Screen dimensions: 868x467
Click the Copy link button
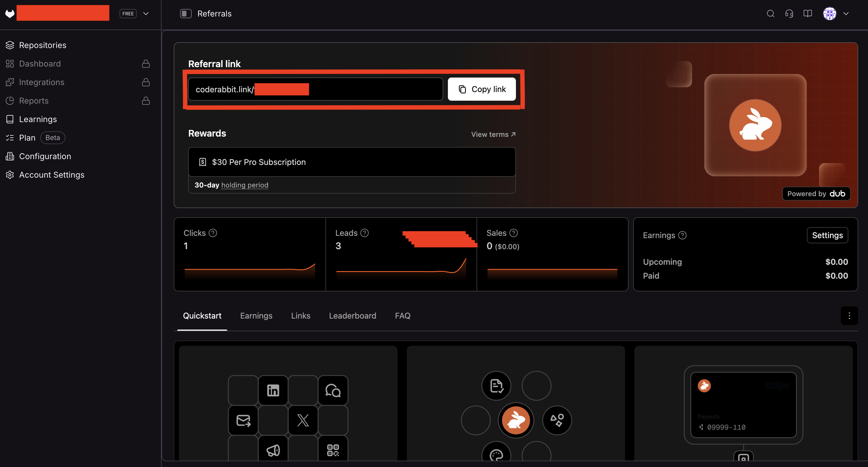pos(481,89)
